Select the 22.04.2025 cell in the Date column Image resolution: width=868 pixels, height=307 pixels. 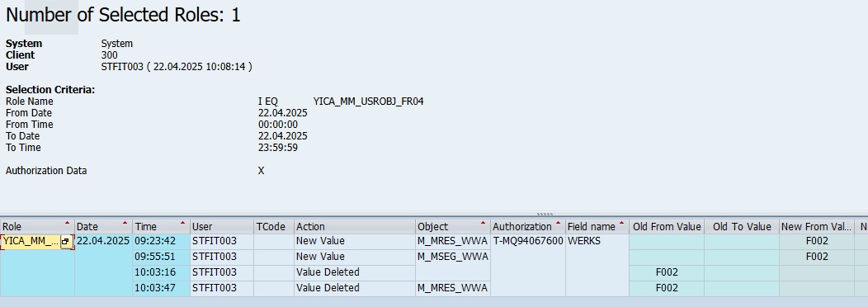pos(103,241)
